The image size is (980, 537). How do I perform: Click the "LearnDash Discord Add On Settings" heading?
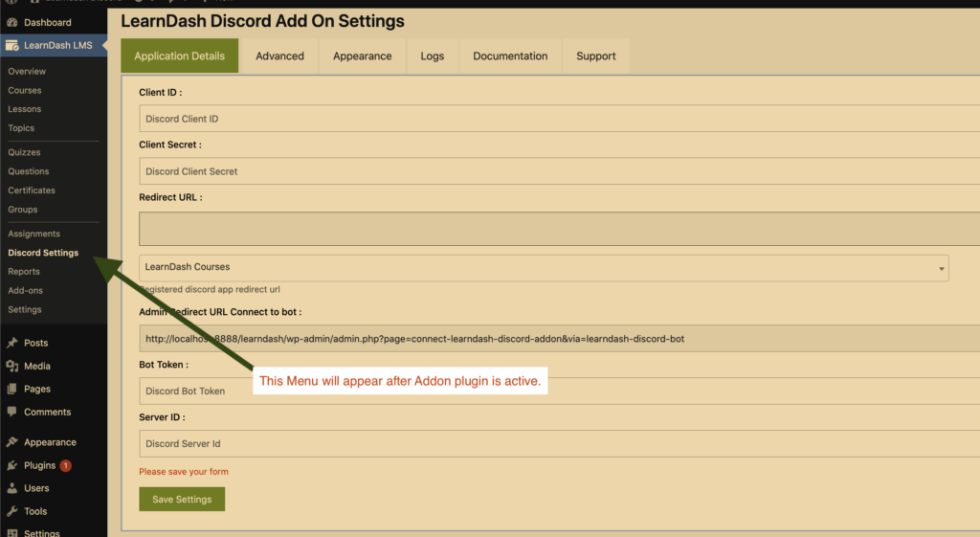coord(262,21)
